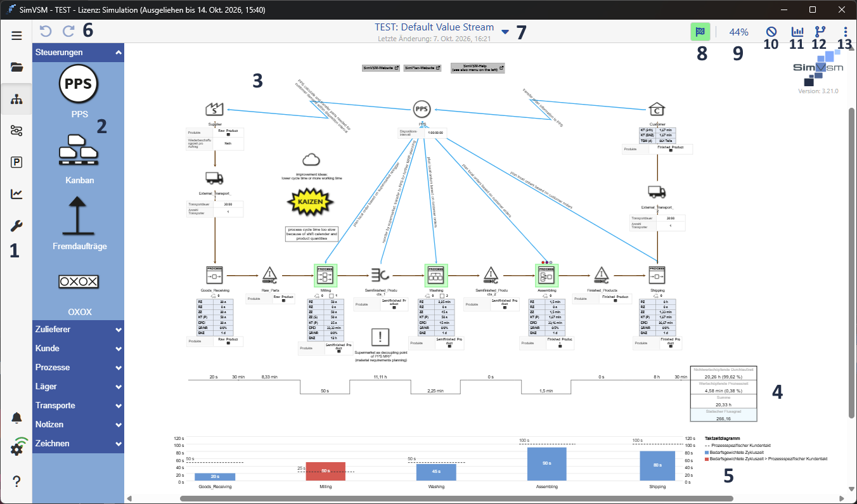Click the KAIZEN burst on canvas
This screenshot has width=857, height=504.
click(x=311, y=203)
